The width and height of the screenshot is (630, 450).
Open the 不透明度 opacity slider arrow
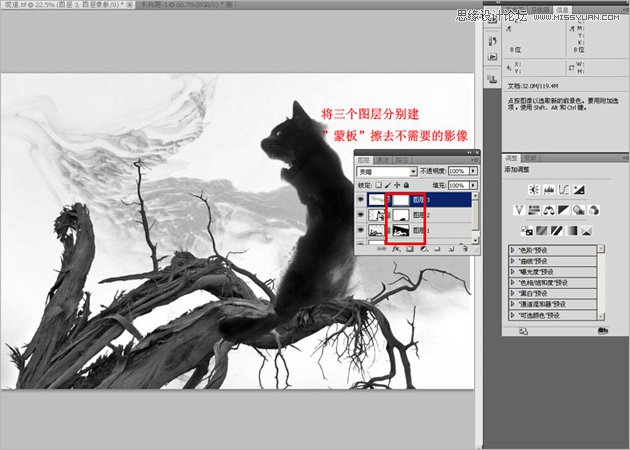(473, 171)
